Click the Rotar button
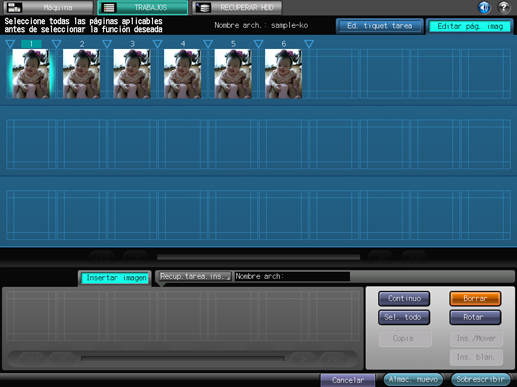517x387 pixels. [475, 317]
